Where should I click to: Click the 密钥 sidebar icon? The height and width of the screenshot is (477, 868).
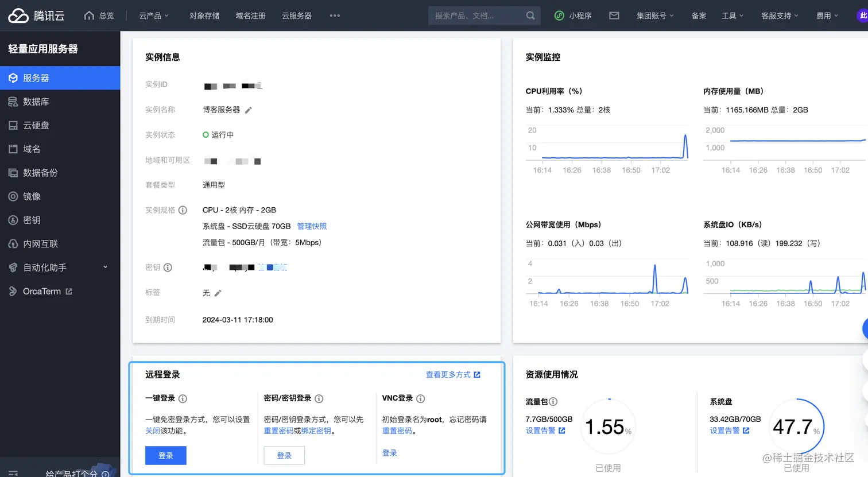pos(13,220)
